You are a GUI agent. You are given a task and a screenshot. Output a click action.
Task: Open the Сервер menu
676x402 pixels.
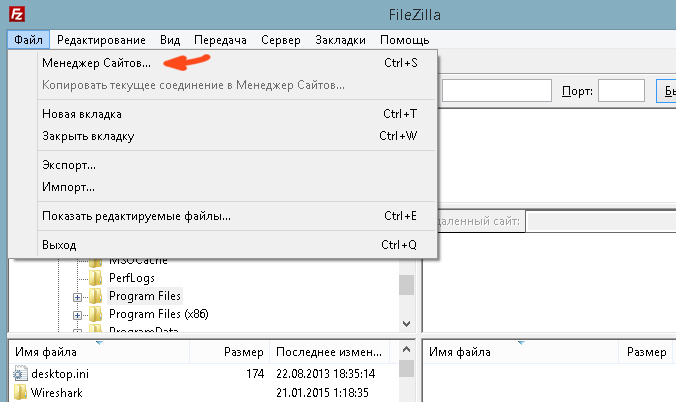point(281,40)
